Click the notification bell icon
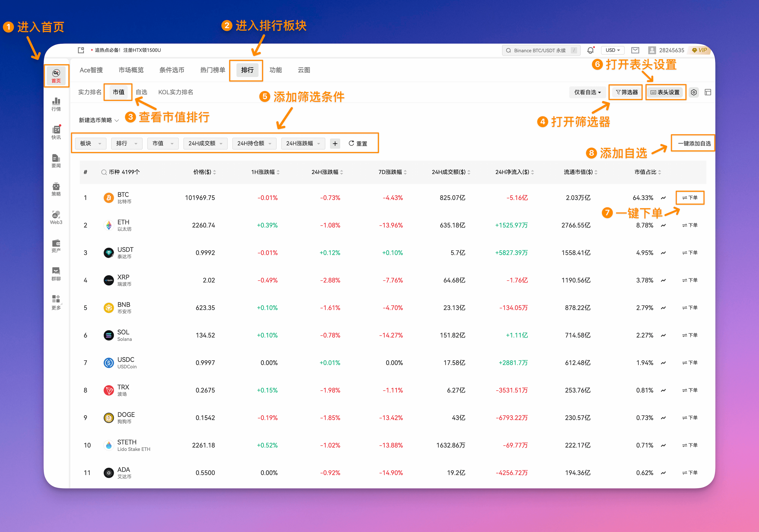The image size is (759, 532). click(590, 50)
